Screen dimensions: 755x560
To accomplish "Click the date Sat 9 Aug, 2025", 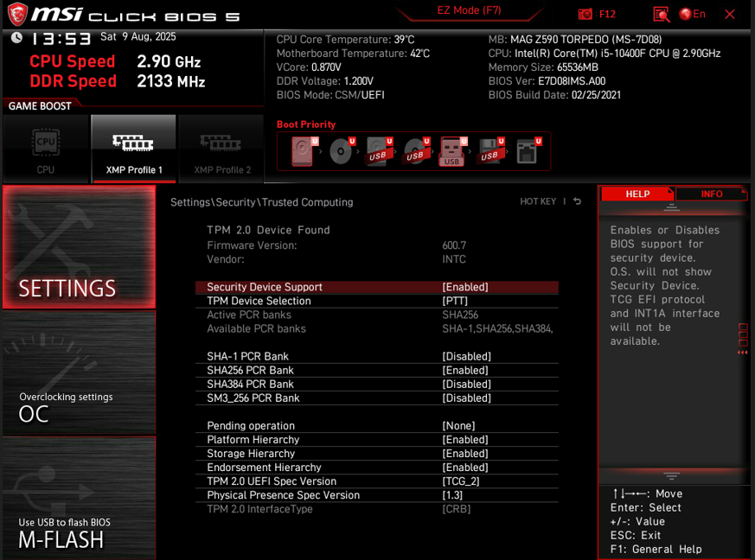I will pyautogui.click(x=138, y=37).
